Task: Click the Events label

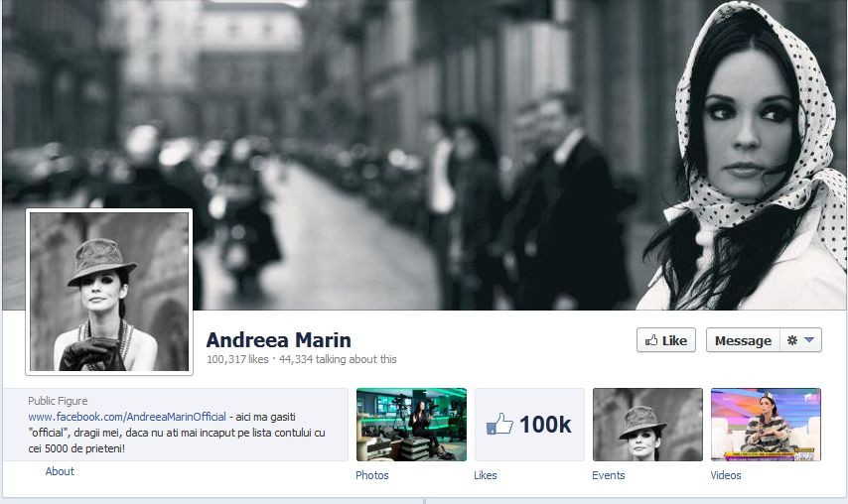Action: pyautogui.click(x=609, y=475)
